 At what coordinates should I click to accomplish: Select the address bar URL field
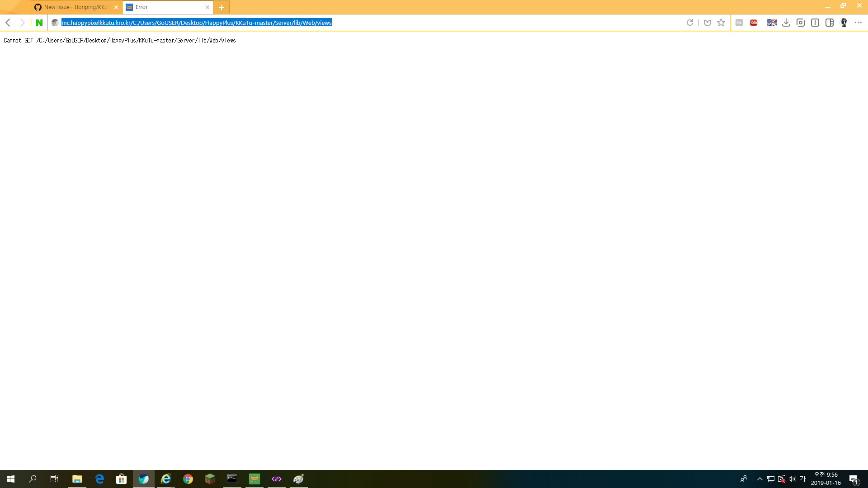pos(371,23)
